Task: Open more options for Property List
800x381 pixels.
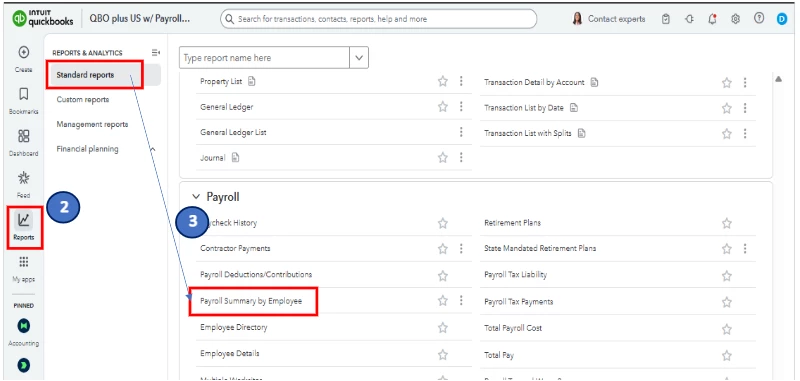Action: [x=461, y=82]
